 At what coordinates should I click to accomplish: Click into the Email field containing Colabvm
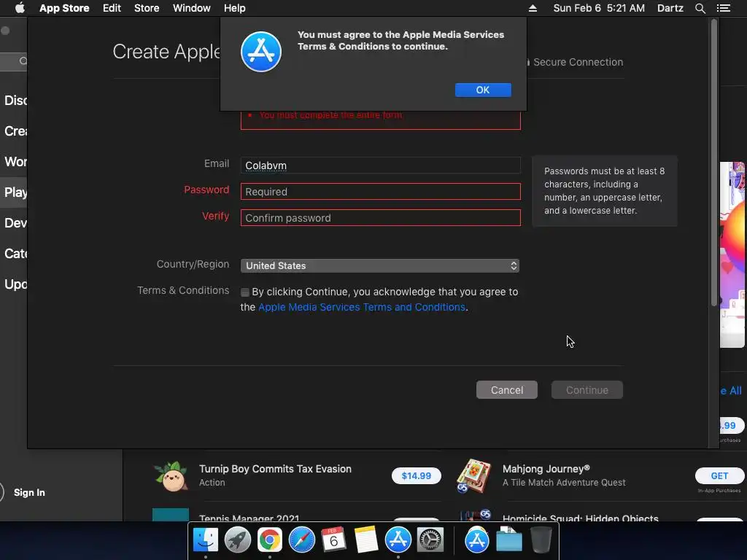click(380, 166)
